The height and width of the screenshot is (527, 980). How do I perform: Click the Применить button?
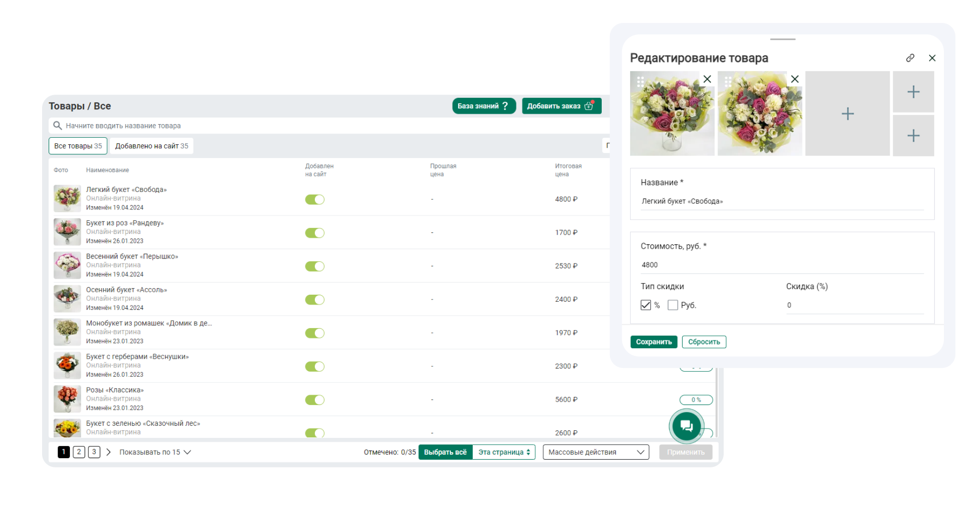coord(685,452)
